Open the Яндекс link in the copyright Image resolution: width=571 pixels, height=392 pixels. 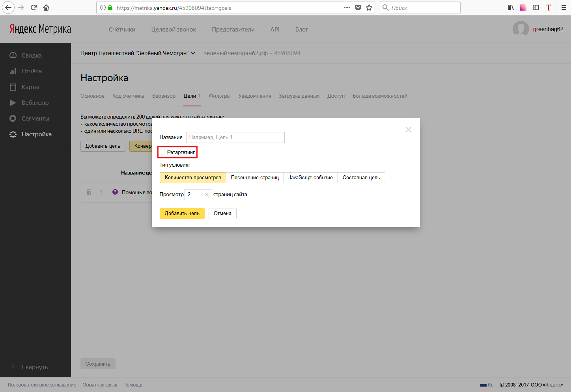tap(553, 385)
